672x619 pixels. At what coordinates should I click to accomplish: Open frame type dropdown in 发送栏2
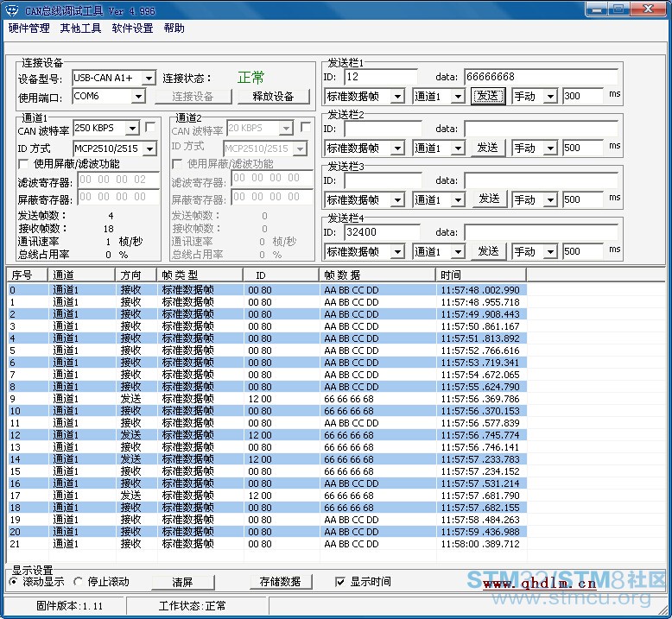tap(397, 148)
